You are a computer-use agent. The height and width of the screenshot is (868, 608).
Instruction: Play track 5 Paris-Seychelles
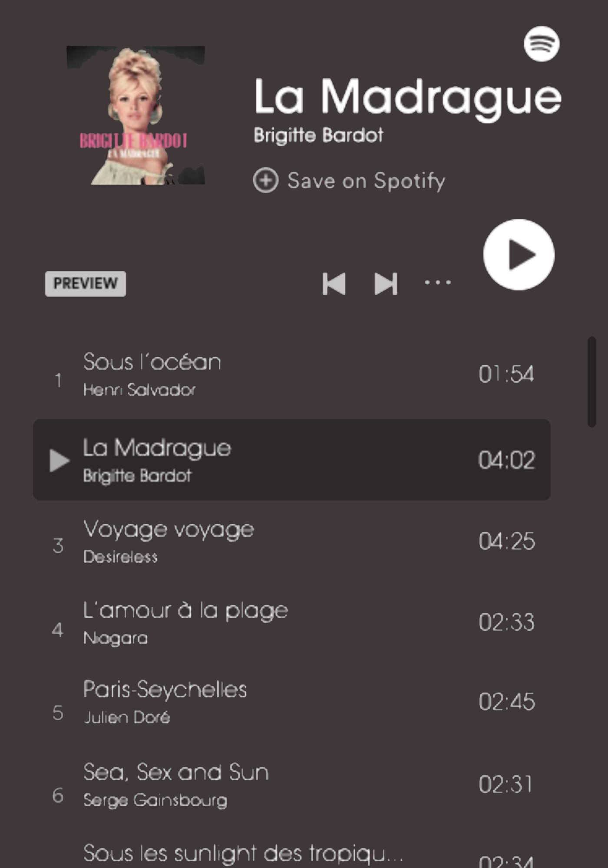click(292, 702)
